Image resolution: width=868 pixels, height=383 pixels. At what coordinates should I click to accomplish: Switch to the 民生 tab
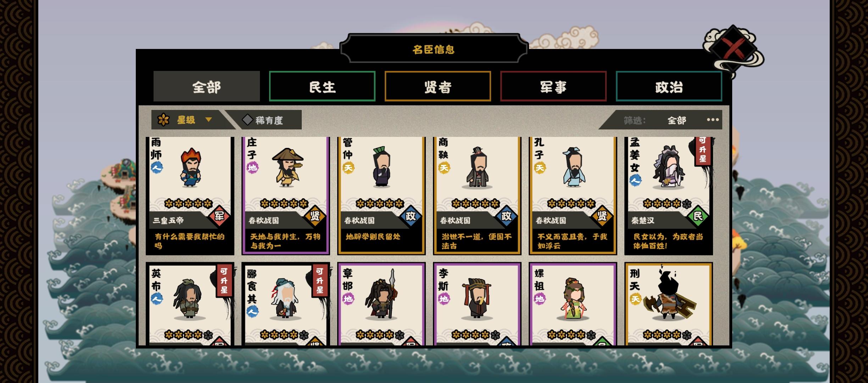(x=322, y=87)
